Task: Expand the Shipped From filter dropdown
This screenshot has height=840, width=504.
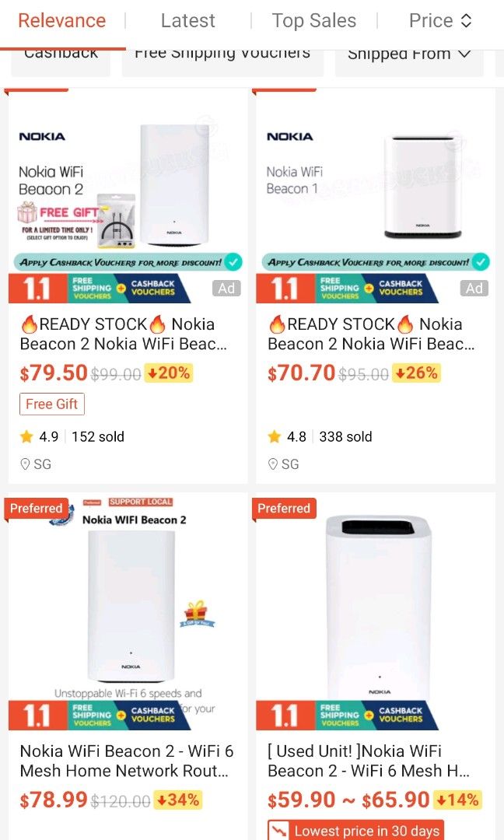Action: click(409, 54)
